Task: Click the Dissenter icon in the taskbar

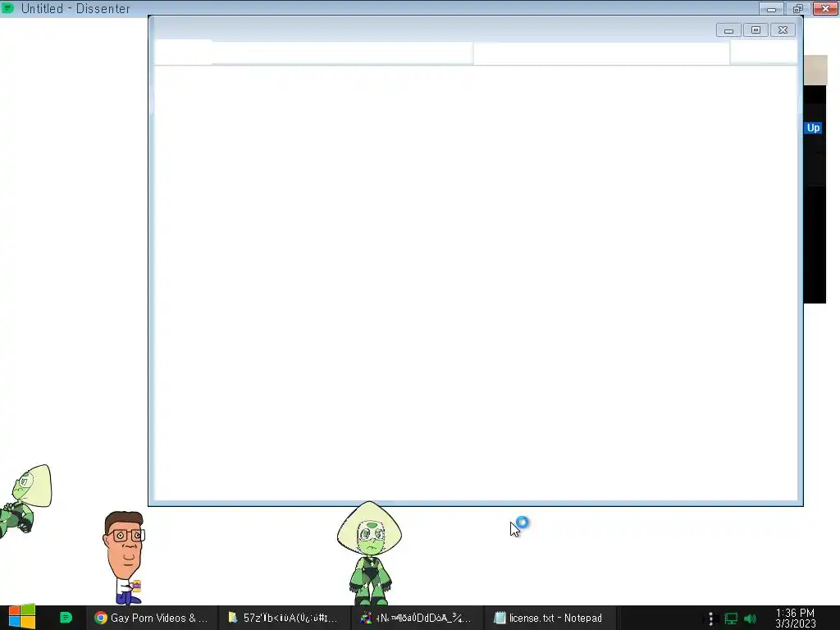Action: pyautogui.click(x=66, y=618)
